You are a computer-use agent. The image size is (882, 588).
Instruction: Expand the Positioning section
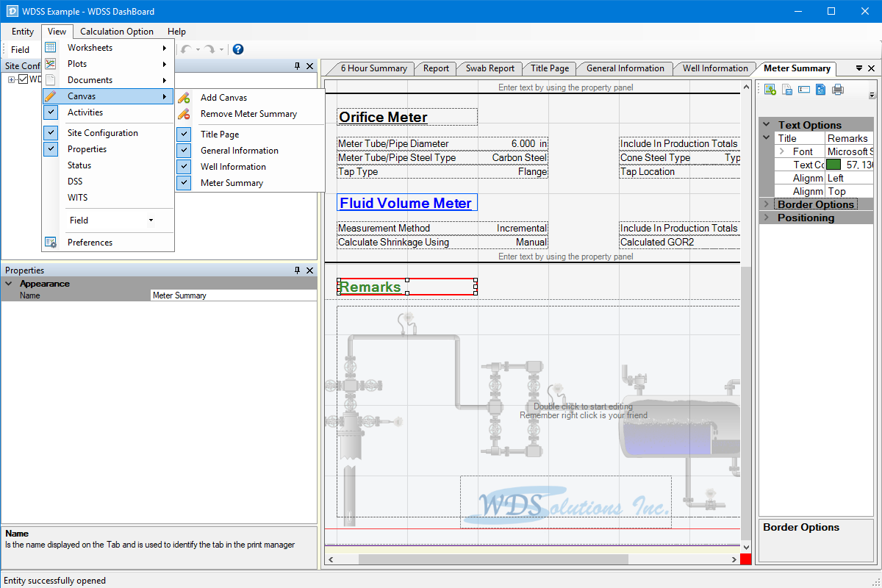click(x=767, y=218)
